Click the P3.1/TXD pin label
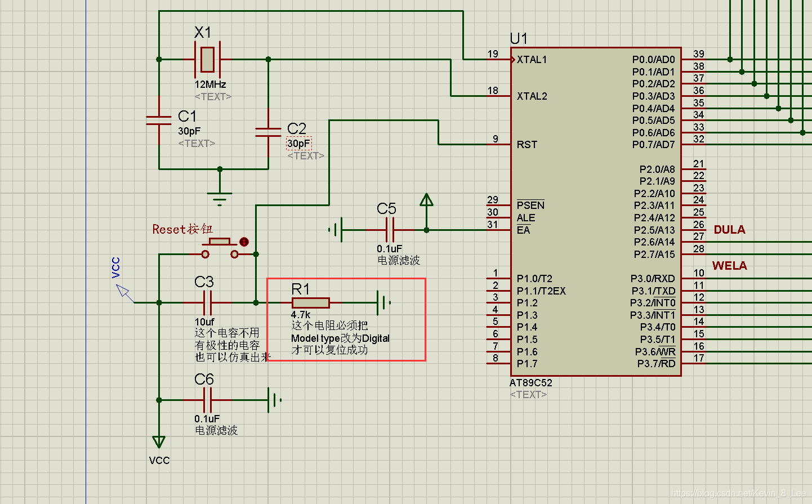 coord(653,291)
